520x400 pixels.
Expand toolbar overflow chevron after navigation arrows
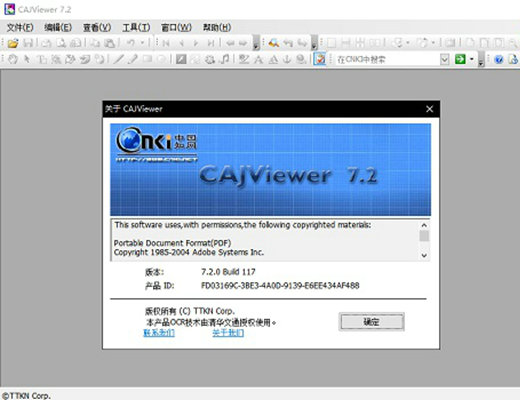pyautogui.click(x=256, y=43)
